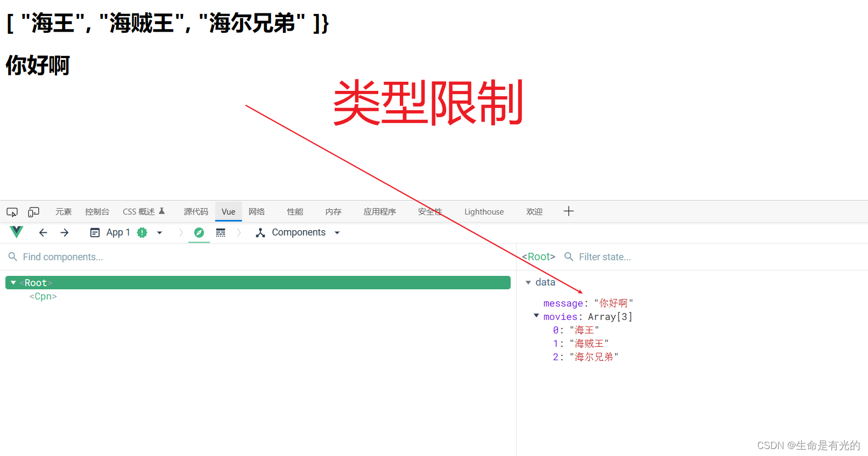Click the 你好啊 heading on the page
Viewport: 868px width, 456px height.
[x=38, y=65]
